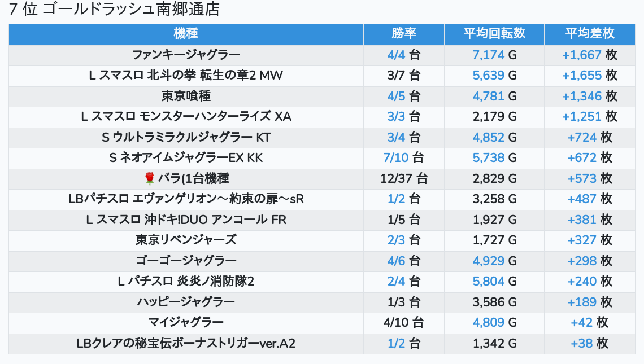Select the マイジャグラー machine name

click(186, 322)
